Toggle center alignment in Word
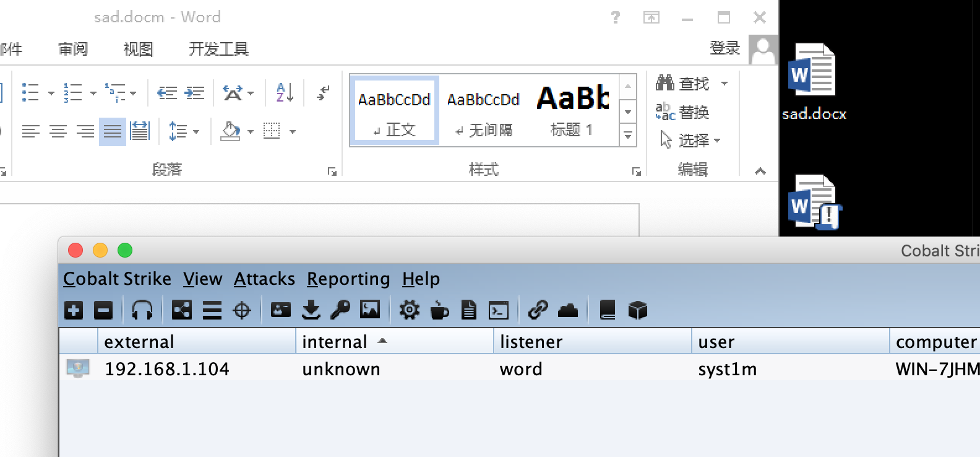This screenshot has width=980, height=457. click(x=58, y=131)
